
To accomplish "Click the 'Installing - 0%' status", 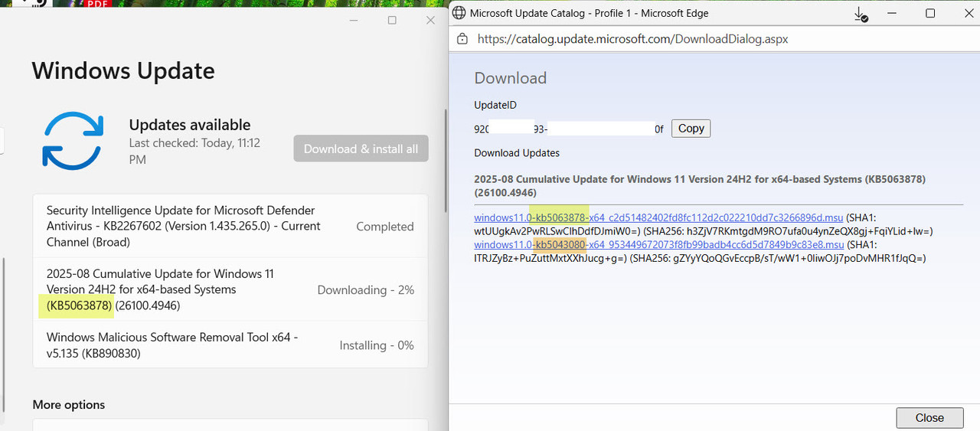I will click(377, 345).
